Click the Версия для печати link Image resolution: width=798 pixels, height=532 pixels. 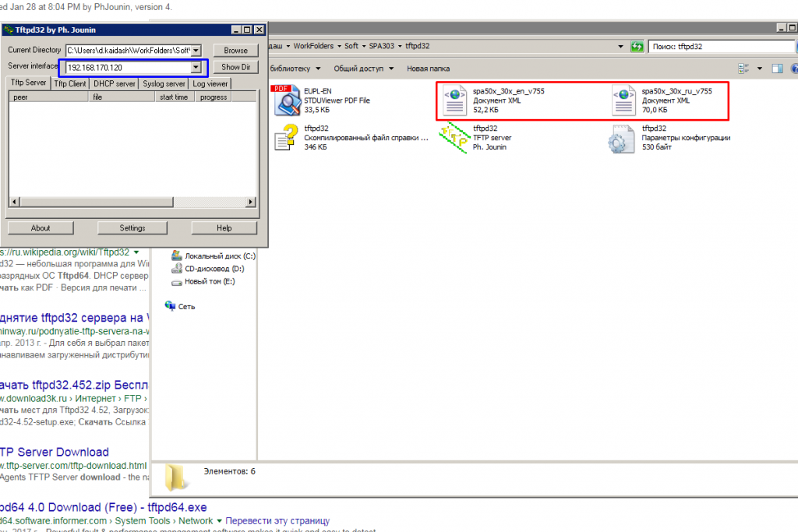(x=99, y=288)
